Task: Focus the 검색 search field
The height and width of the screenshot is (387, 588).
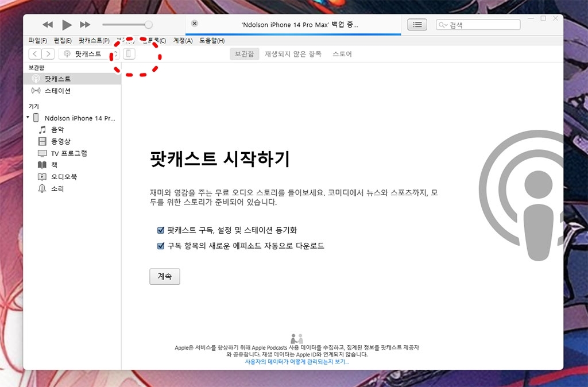Action: pyautogui.click(x=478, y=25)
